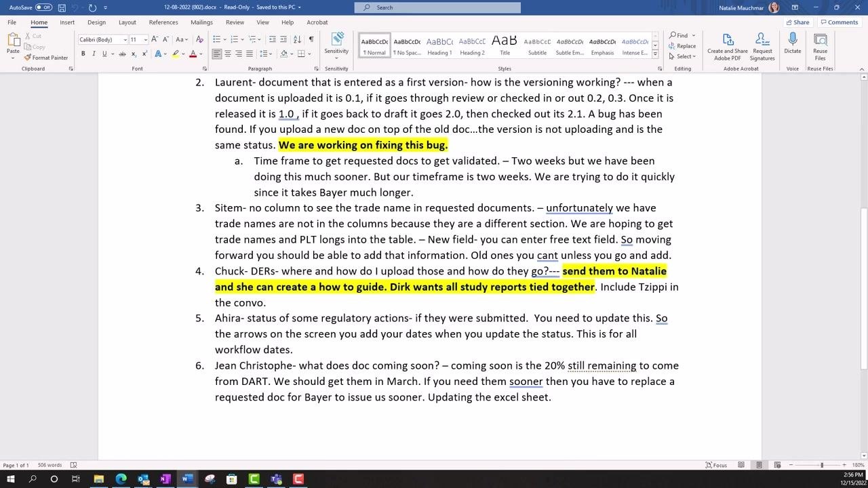This screenshot has width=868, height=488.
Task: Center align the text
Action: pos(228,54)
